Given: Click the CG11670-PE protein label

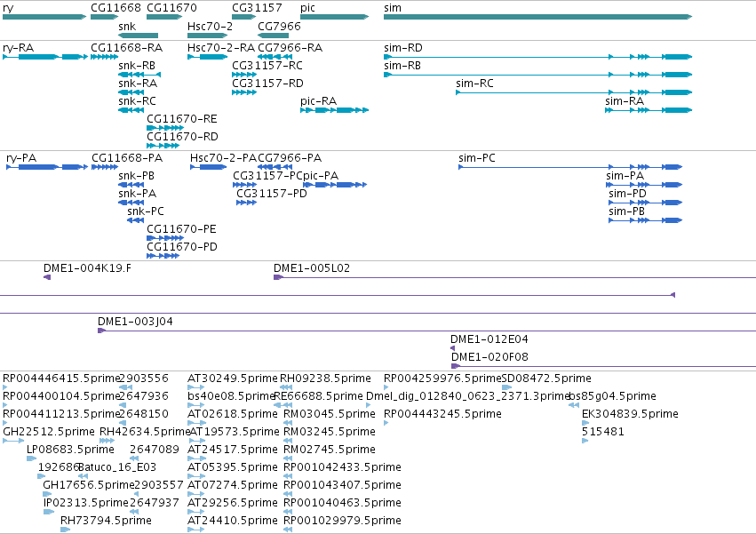Looking at the screenshot, I should [x=182, y=229].
